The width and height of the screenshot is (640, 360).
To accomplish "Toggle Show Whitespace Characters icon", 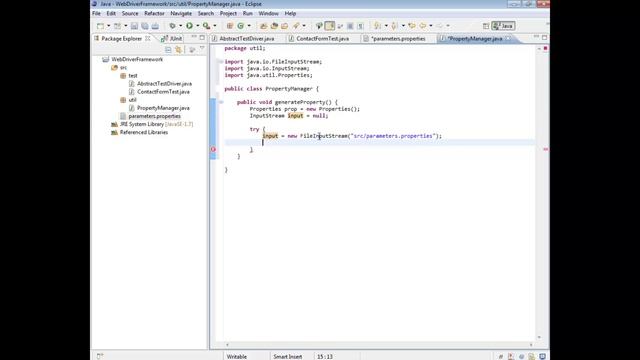I will point(360,26).
